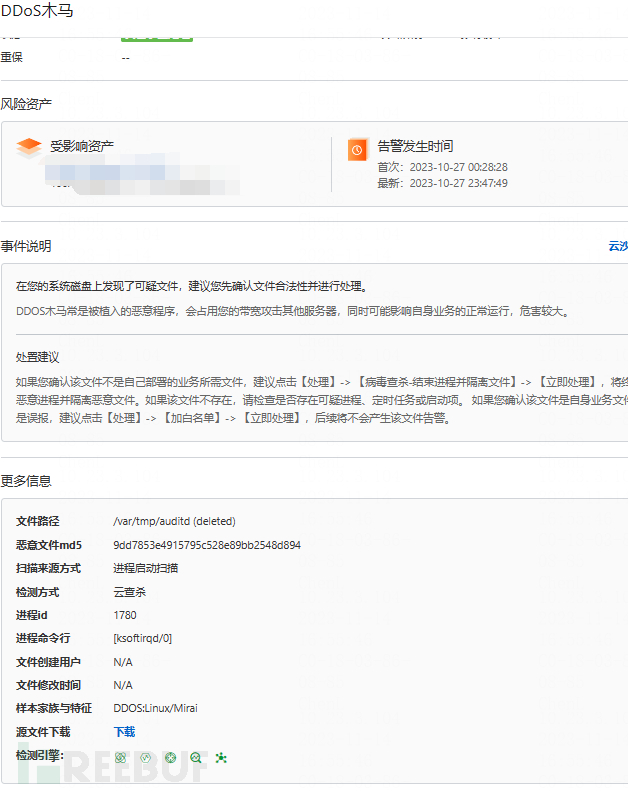Click the 文件路径 label
Image resolution: width=628 pixels, height=791 pixels.
click(x=37, y=521)
